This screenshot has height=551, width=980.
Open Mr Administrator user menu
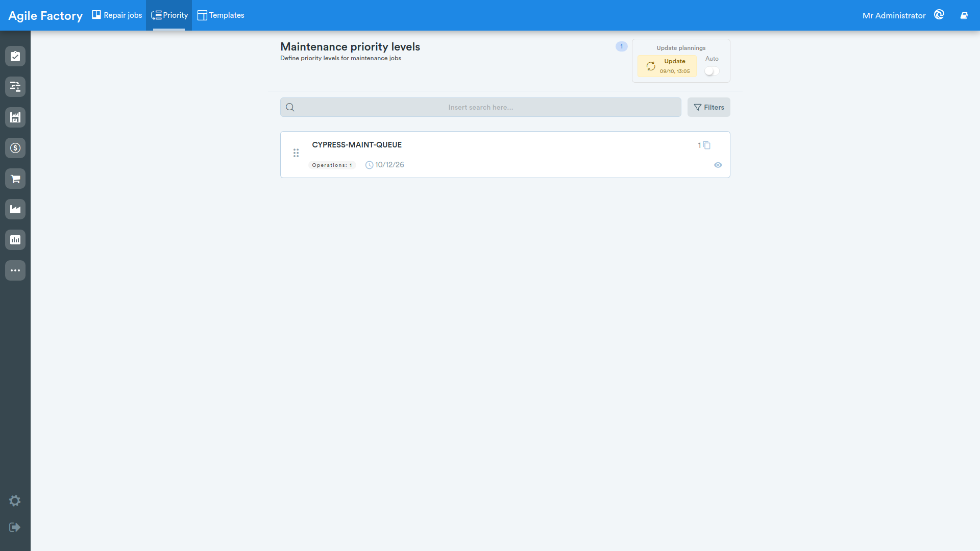[x=894, y=16]
